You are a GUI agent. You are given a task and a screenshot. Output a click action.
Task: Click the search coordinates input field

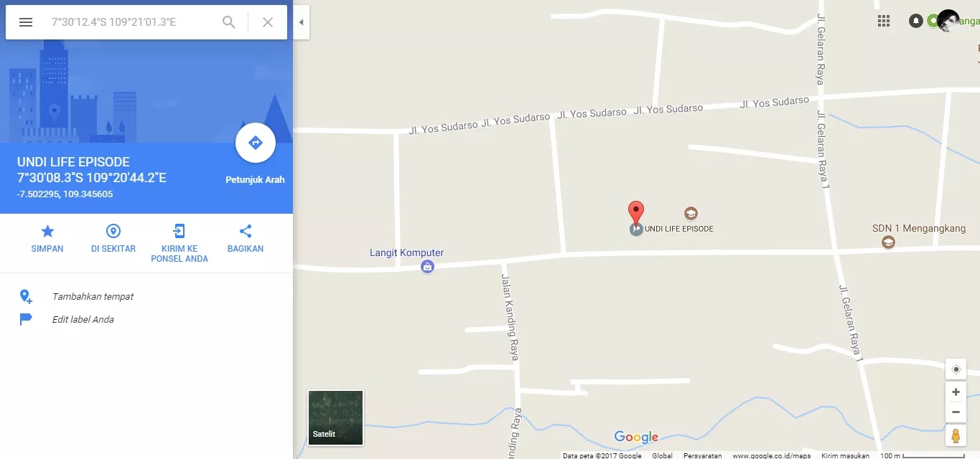pyautogui.click(x=129, y=22)
